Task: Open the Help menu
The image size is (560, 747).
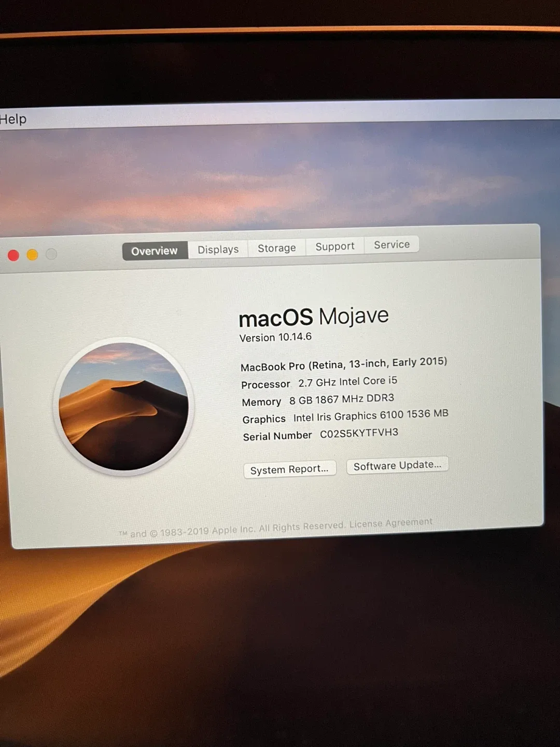Action: (12, 119)
